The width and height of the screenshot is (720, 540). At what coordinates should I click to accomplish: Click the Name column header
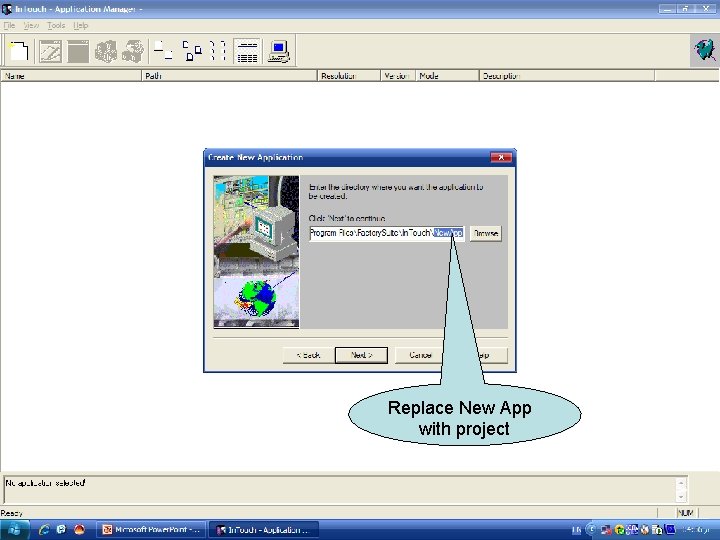[x=71, y=76]
